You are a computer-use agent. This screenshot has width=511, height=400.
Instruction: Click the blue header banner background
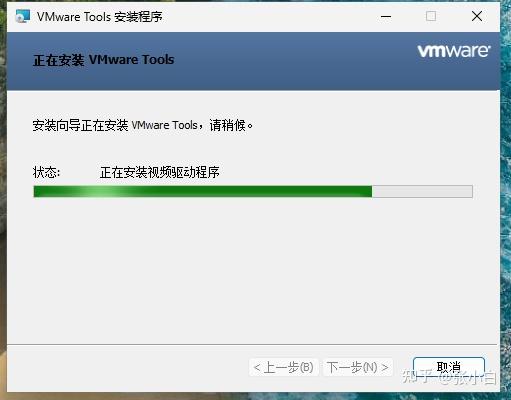click(267, 77)
